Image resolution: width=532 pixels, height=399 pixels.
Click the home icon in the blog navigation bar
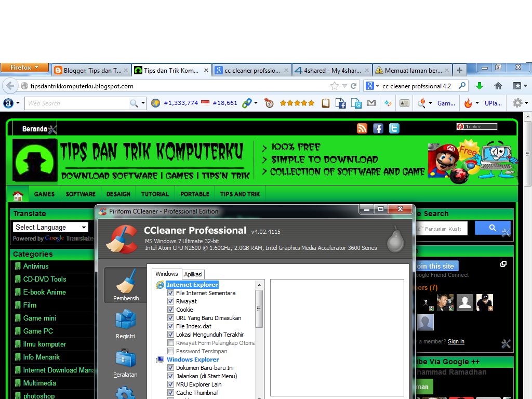[18, 194]
